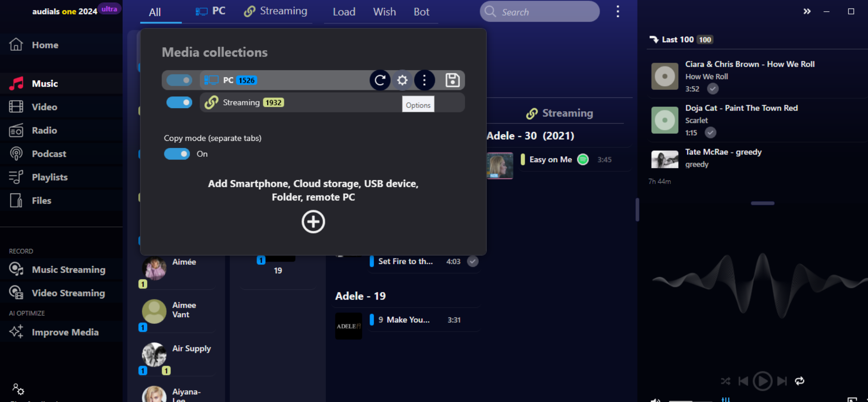868x402 pixels.
Task: Toggle the PC collection switch
Action: coord(179,80)
